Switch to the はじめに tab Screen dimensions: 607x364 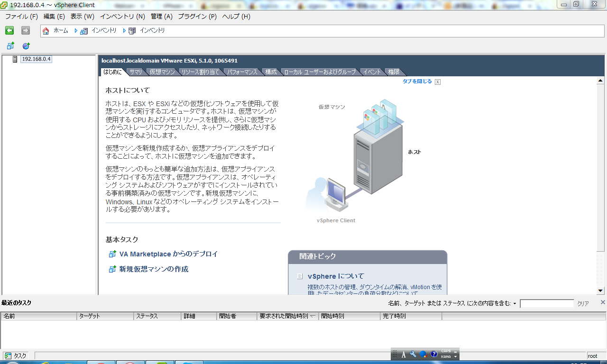tap(113, 72)
